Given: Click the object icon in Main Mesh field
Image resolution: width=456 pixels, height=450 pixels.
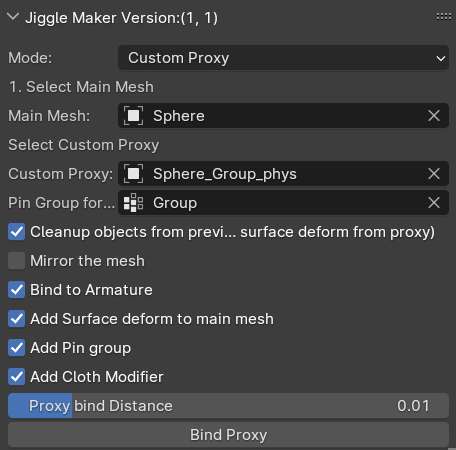Looking at the screenshot, I should click(133, 116).
